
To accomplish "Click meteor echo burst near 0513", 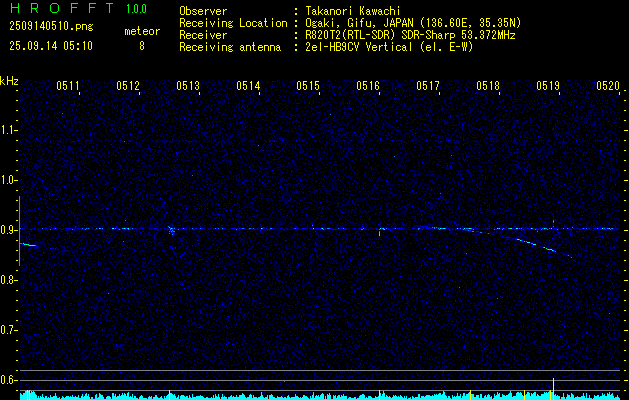I will point(171,230).
